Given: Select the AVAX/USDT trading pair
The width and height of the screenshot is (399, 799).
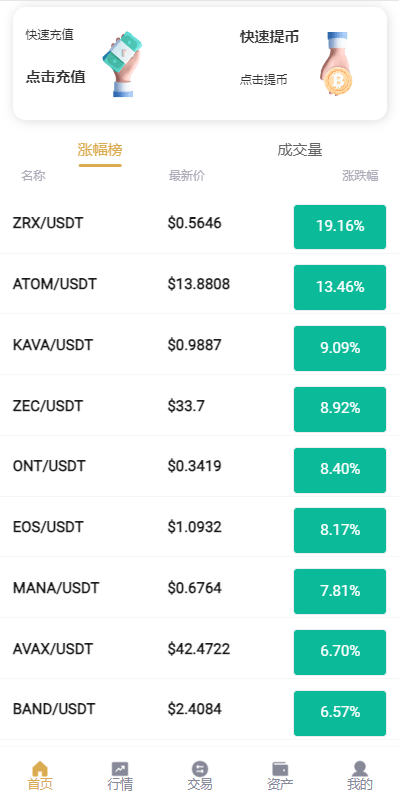Looking at the screenshot, I should [x=53, y=649].
